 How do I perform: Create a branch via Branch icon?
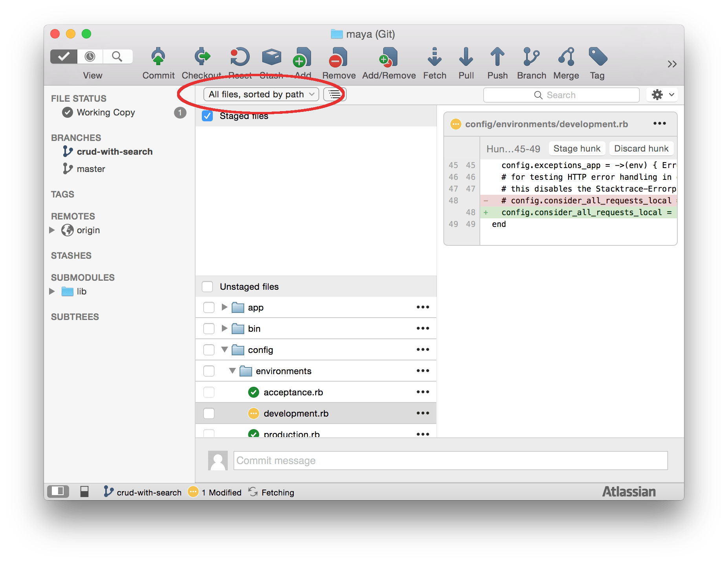coord(531,58)
